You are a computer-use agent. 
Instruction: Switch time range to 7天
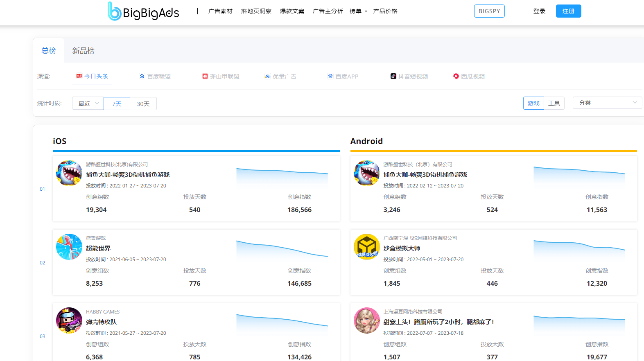[x=117, y=104]
